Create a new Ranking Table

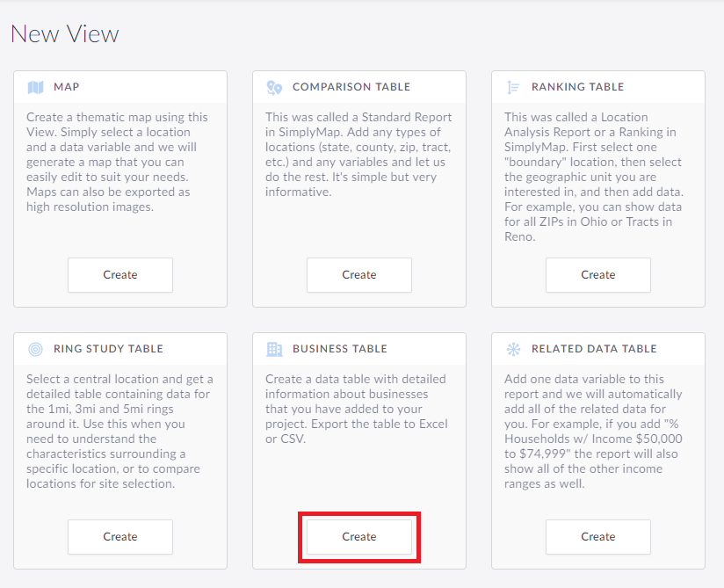pos(598,275)
